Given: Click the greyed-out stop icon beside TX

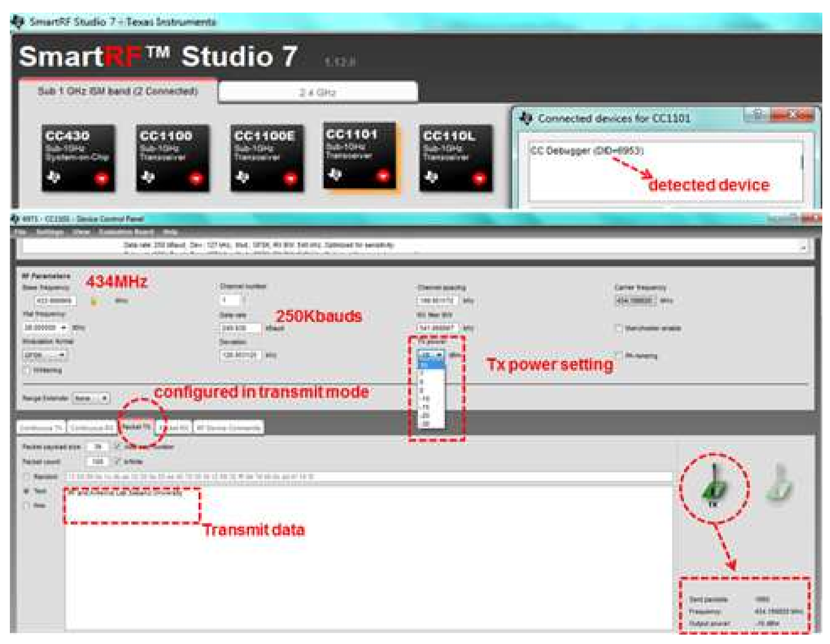Looking at the screenshot, I should [x=780, y=483].
